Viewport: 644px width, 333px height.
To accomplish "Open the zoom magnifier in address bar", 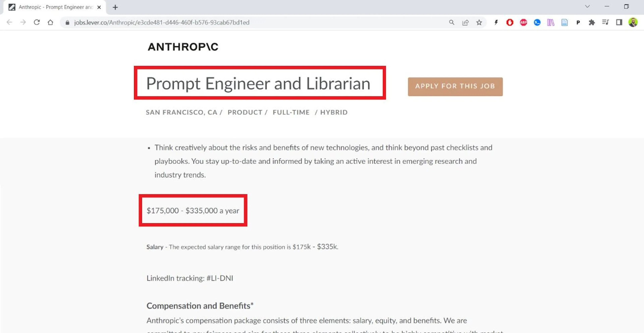I will point(451,22).
